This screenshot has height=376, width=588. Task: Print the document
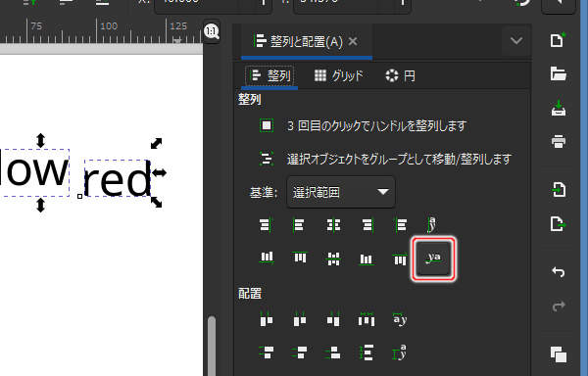(x=558, y=142)
